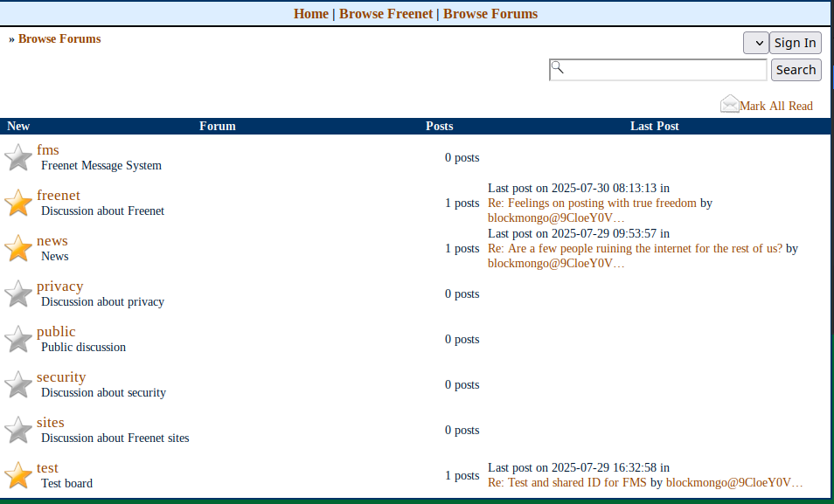The height and width of the screenshot is (504, 834).
Task: Click the 'Last Post' column header
Action: click(655, 126)
